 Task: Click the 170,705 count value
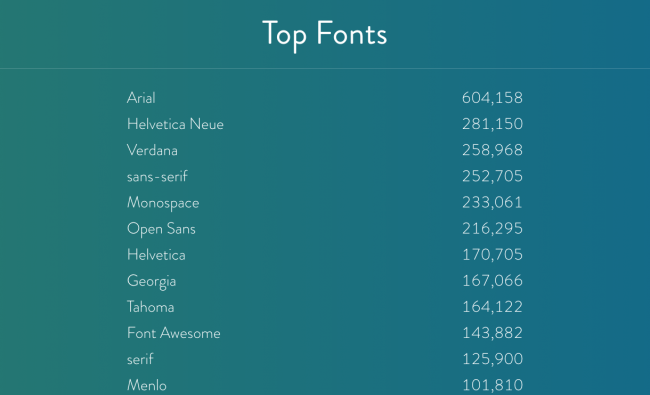[492, 254]
